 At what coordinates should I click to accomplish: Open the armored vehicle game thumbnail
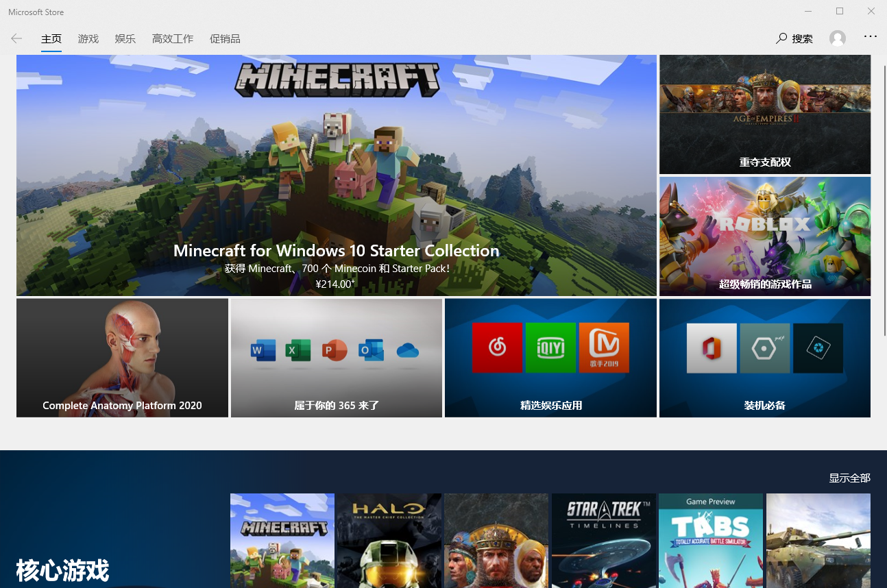pyautogui.click(x=818, y=541)
